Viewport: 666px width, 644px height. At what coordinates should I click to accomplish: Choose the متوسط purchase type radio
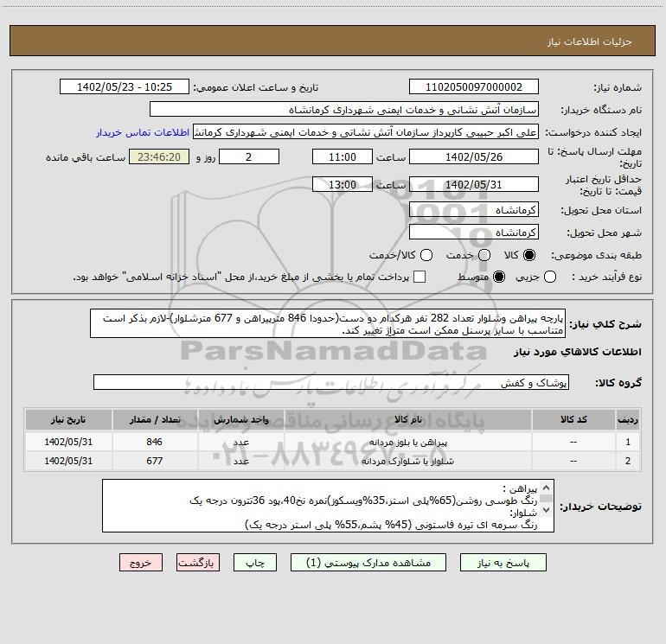(499, 277)
